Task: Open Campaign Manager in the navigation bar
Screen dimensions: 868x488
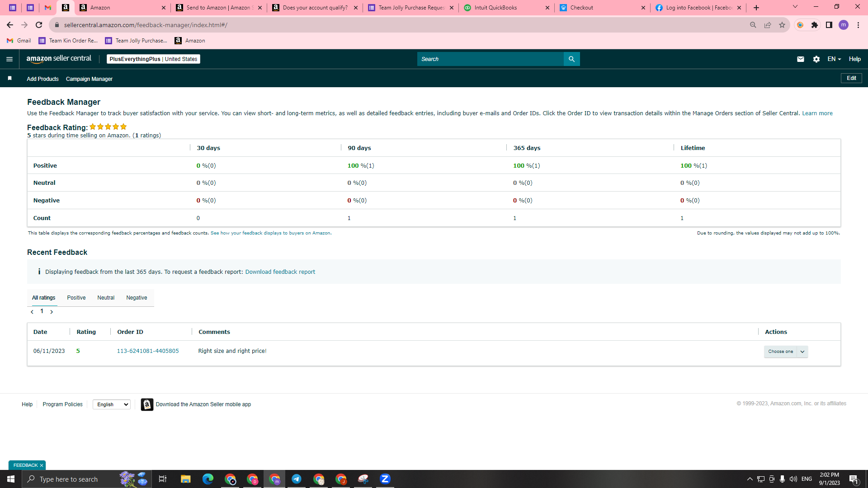Action: [89, 79]
